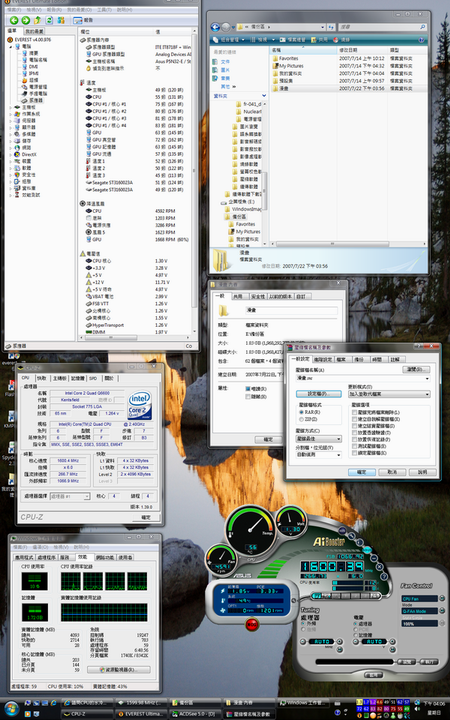The height and width of the screenshot is (720, 450).
Task: Click round button beside Q-FAN Mode field
Action: [442, 611]
